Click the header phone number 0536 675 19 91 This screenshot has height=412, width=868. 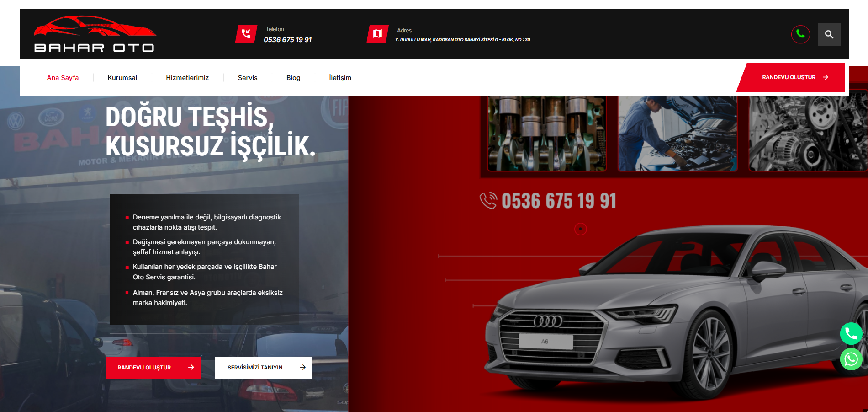(x=288, y=40)
